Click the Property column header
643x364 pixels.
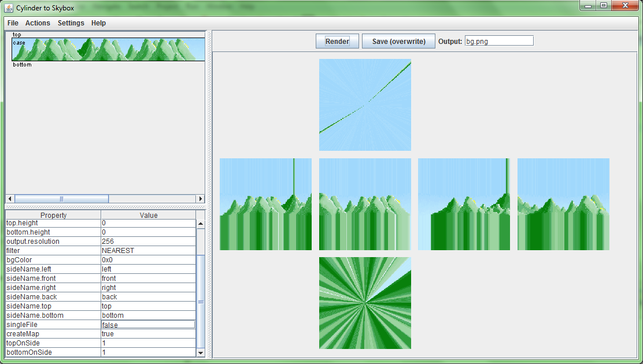click(x=53, y=215)
